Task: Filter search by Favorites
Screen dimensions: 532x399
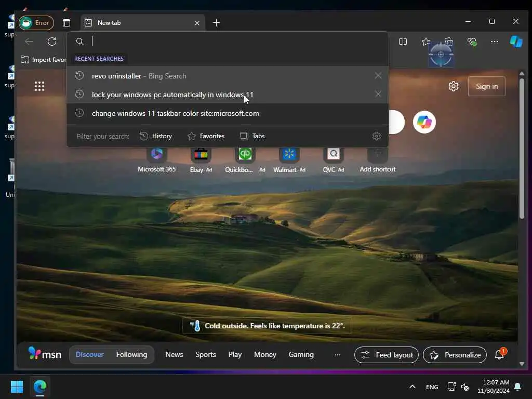Action: [206, 136]
